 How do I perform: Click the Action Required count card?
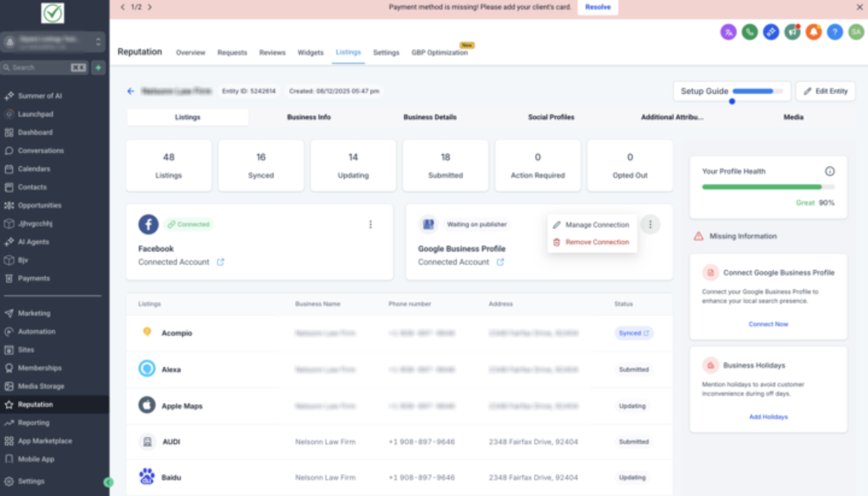pos(538,165)
